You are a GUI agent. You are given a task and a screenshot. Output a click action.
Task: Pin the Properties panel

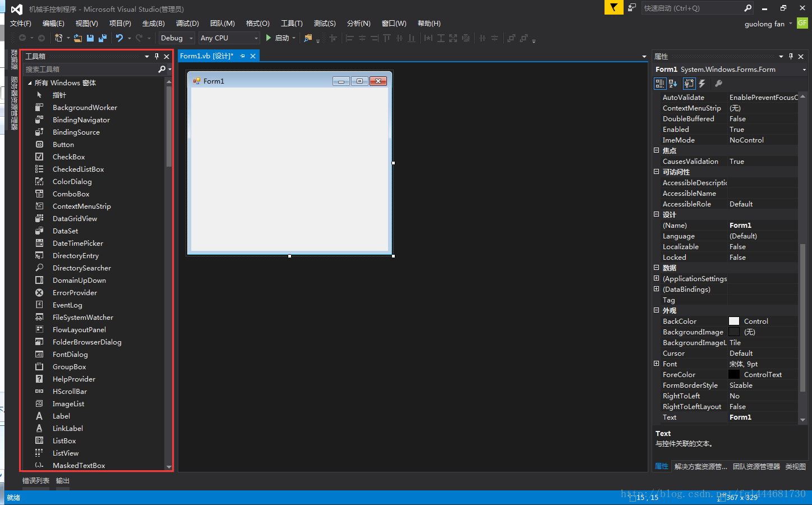791,56
